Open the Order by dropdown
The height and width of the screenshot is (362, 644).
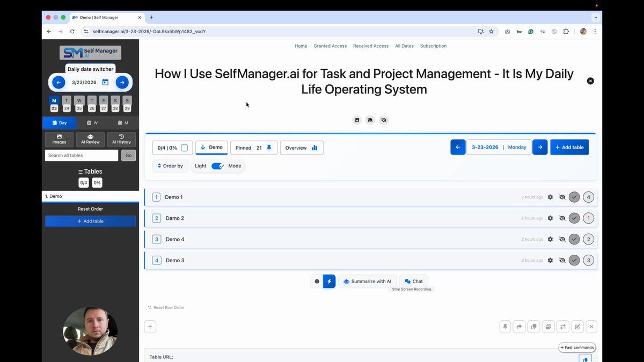point(170,166)
